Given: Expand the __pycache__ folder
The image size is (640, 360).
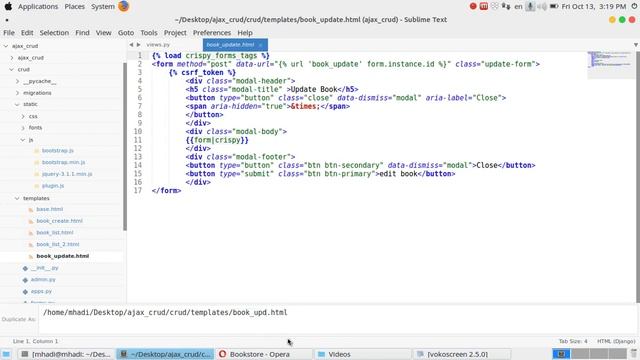Looking at the screenshot, I should click(17, 81).
